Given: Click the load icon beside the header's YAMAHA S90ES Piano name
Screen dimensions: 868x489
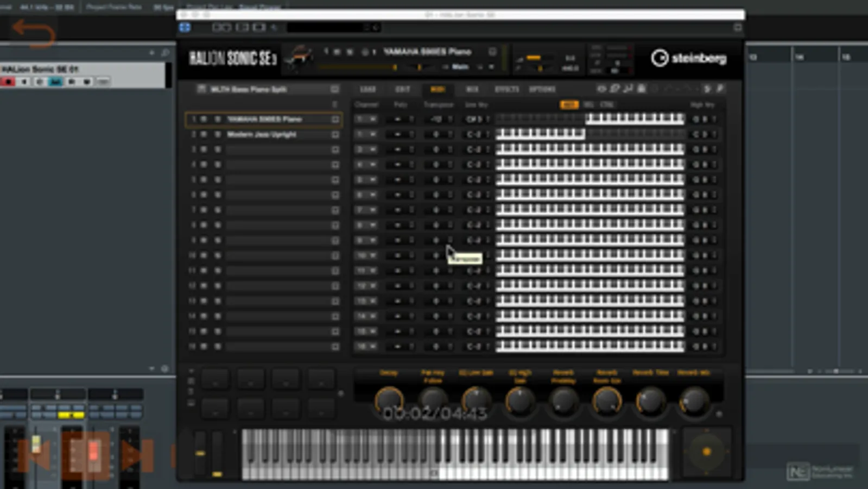Looking at the screenshot, I should [492, 52].
